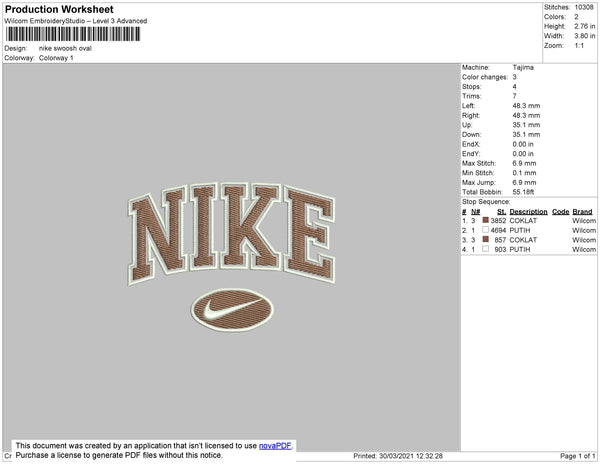Click the white swatch for stop 2 PUTIH 4694
This screenshot has height=464, width=600.
coord(486,230)
